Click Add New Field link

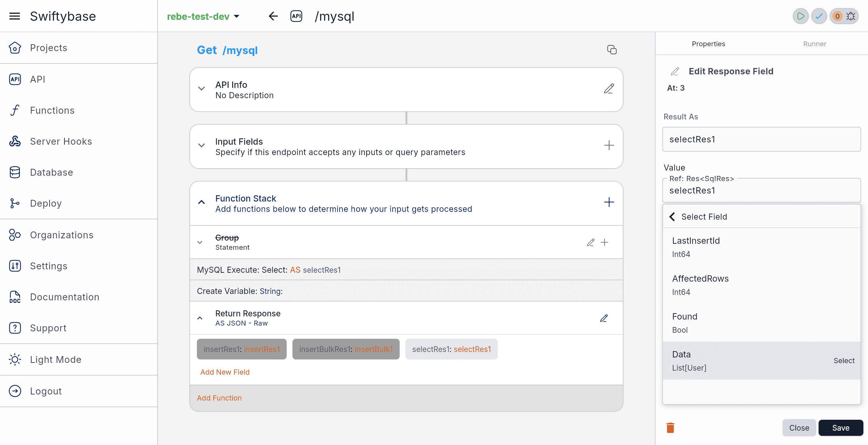(x=225, y=372)
